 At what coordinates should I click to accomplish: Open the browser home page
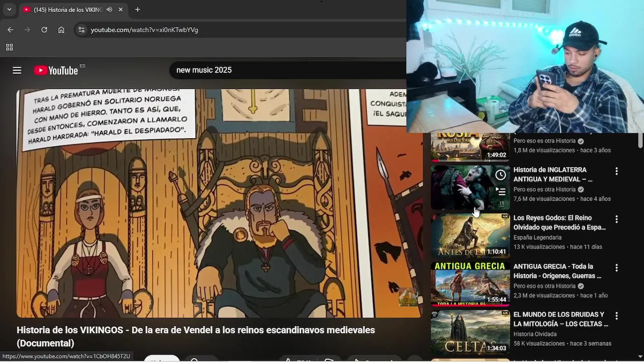coord(61,30)
